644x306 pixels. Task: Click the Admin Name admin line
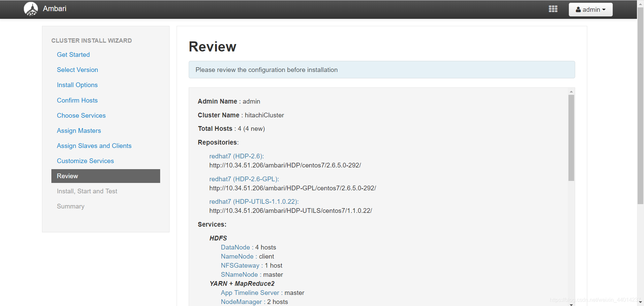pyautogui.click(x=229, y=101)
